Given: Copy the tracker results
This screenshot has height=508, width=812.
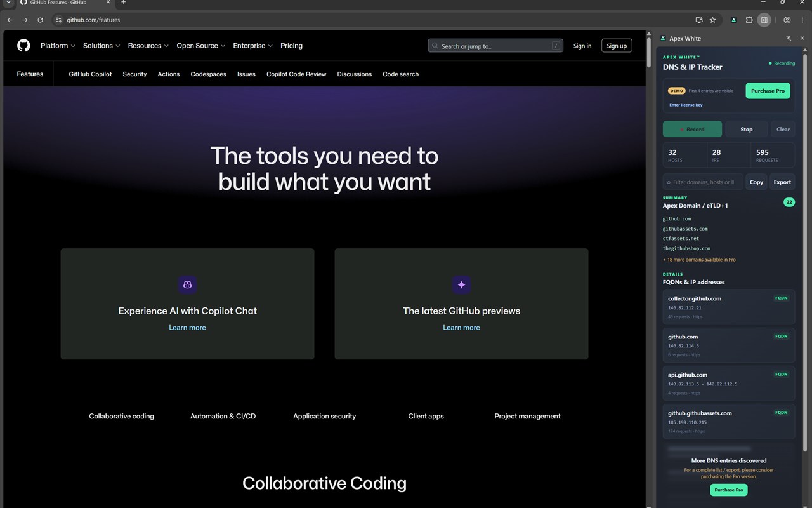Looking at the screenshot, I should 756,182.
